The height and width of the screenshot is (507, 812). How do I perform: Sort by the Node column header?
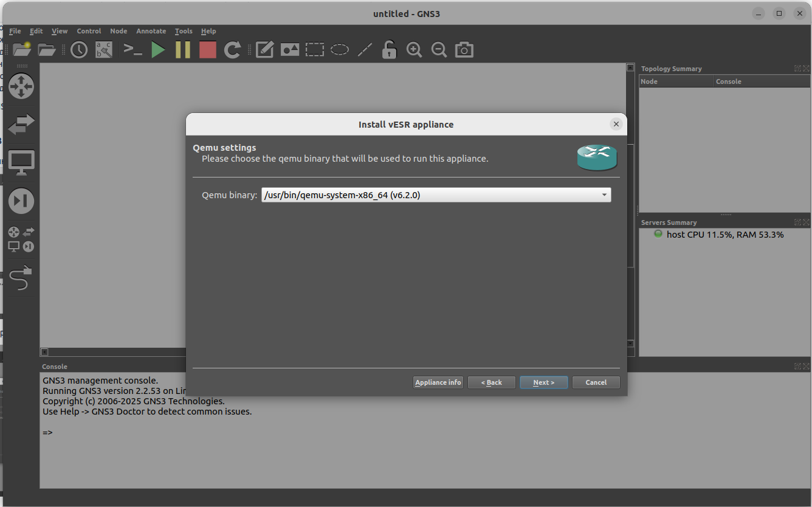tap(676, 81)
